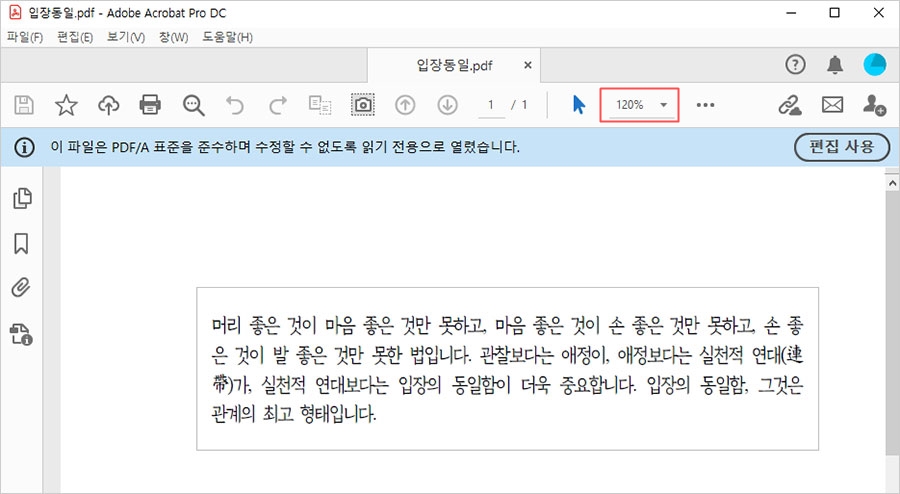Close the 입장동일.pdf tab
Viewport: 900px width, 494px height.
(x=527, y=65)
